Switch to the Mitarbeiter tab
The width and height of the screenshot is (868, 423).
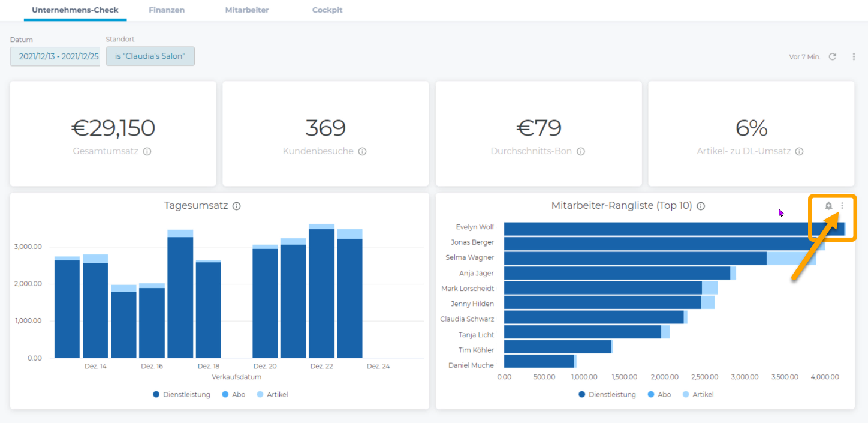click(x=247, y=10)
